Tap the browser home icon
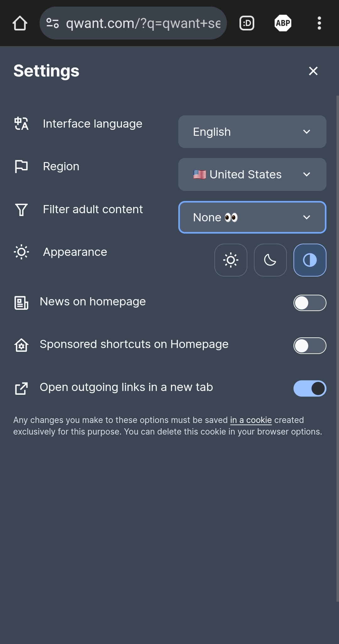 click(20, 23)
